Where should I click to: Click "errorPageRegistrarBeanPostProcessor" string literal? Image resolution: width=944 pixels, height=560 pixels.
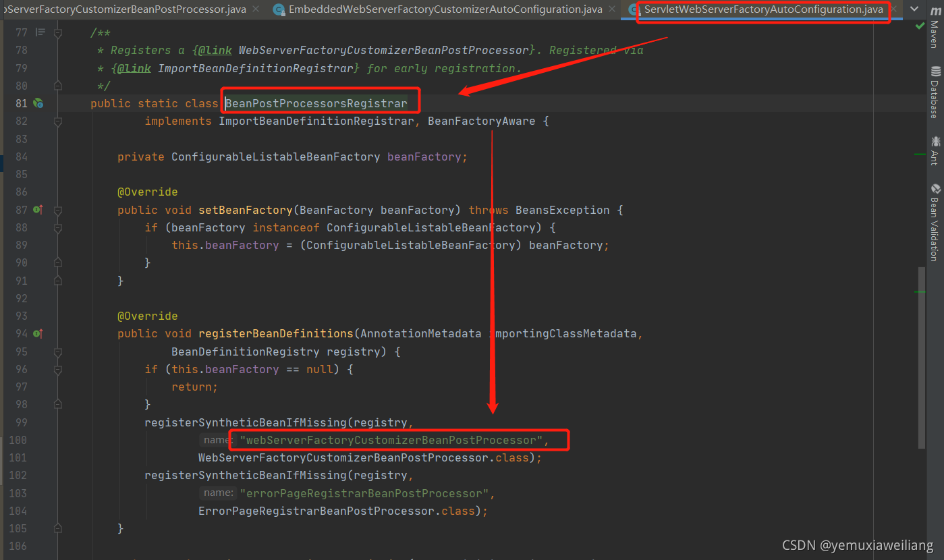tap(364, 493)
